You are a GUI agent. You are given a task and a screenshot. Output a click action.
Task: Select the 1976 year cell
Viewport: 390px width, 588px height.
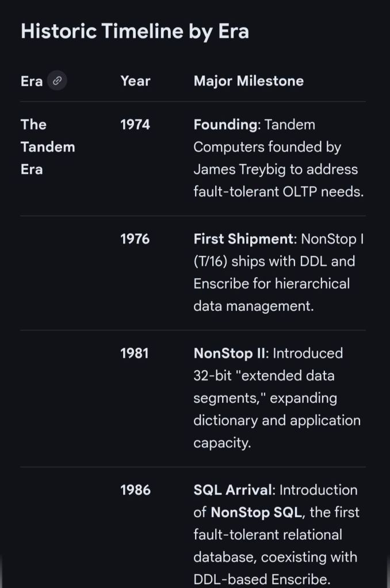coord(135,239)
